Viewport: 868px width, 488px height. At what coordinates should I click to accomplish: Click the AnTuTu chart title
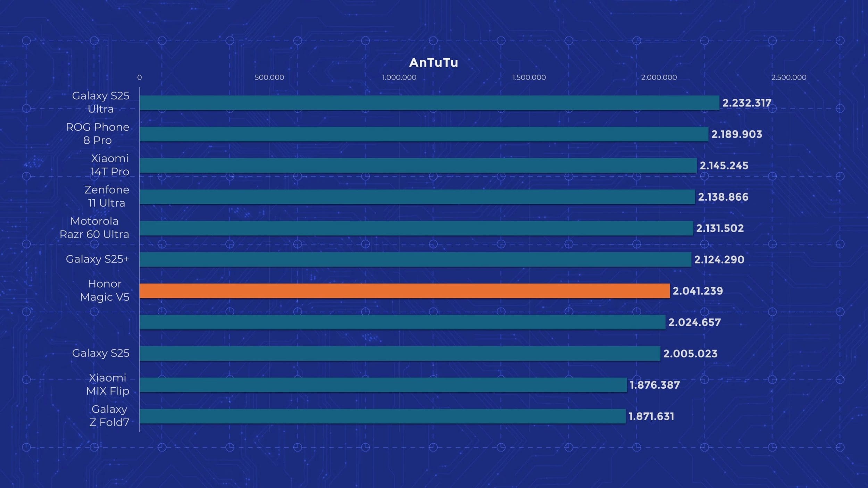pos(433,63)
